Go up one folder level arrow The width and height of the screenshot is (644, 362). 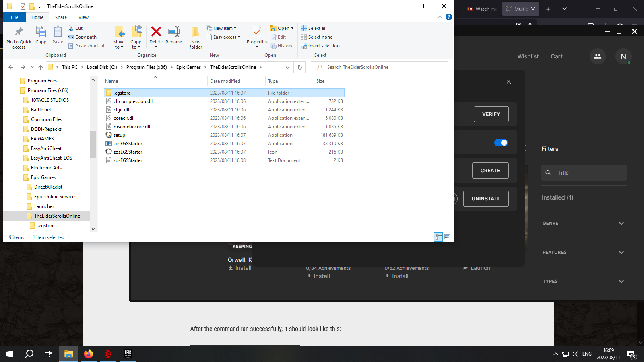[41, 67]
